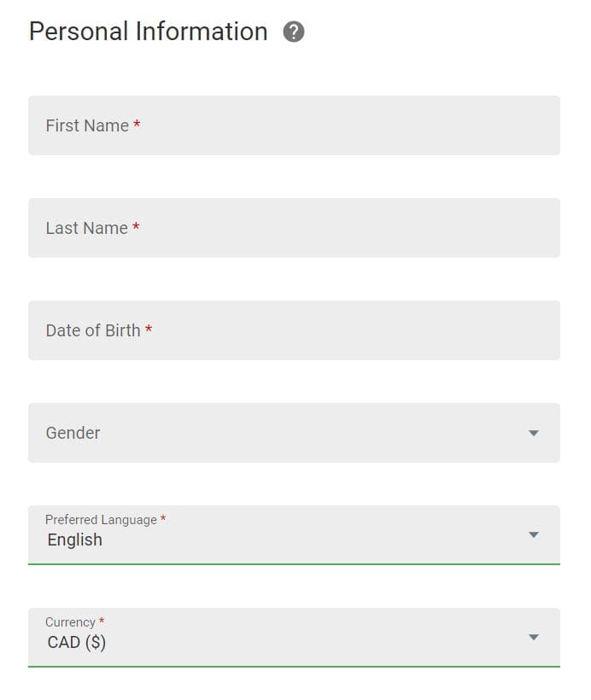Open the Currency dropdown

[x=294, y=638]
